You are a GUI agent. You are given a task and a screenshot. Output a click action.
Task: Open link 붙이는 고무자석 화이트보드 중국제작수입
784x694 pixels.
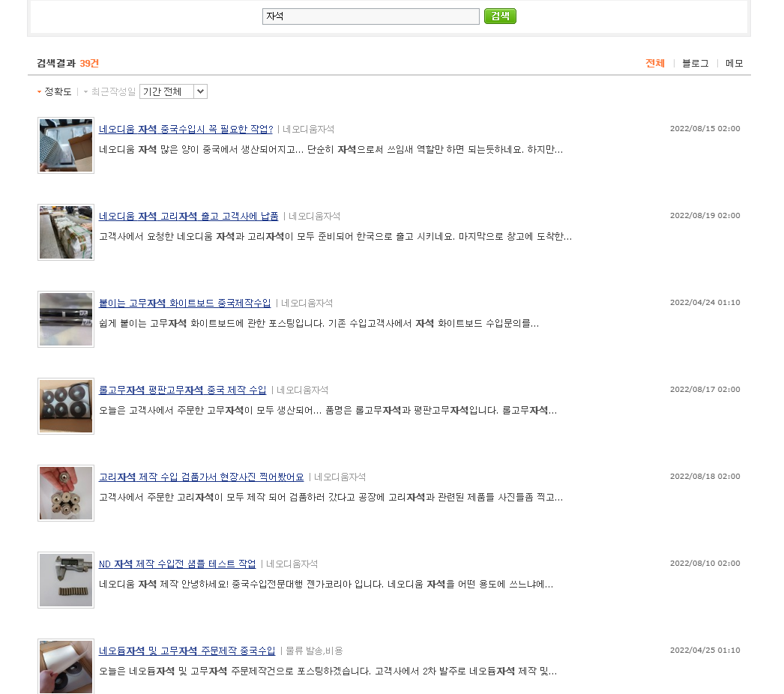click(184, 303)
